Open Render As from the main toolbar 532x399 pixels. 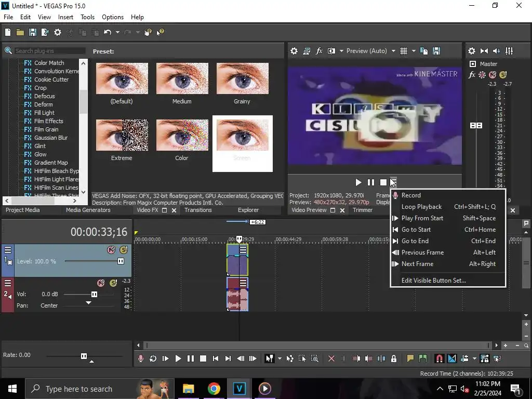point(45,32)
